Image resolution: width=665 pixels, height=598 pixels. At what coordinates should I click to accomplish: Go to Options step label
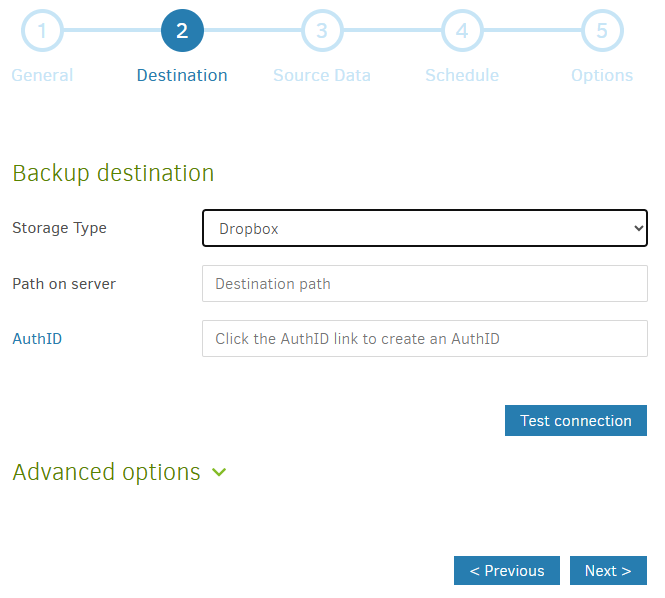click(602, 75)
